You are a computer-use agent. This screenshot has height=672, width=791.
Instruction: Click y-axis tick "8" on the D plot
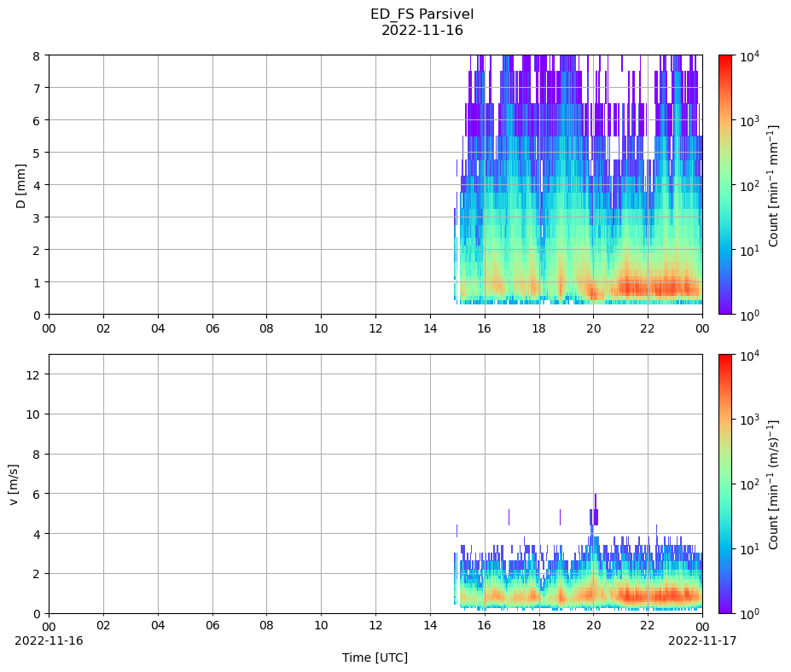coord(37,56)
